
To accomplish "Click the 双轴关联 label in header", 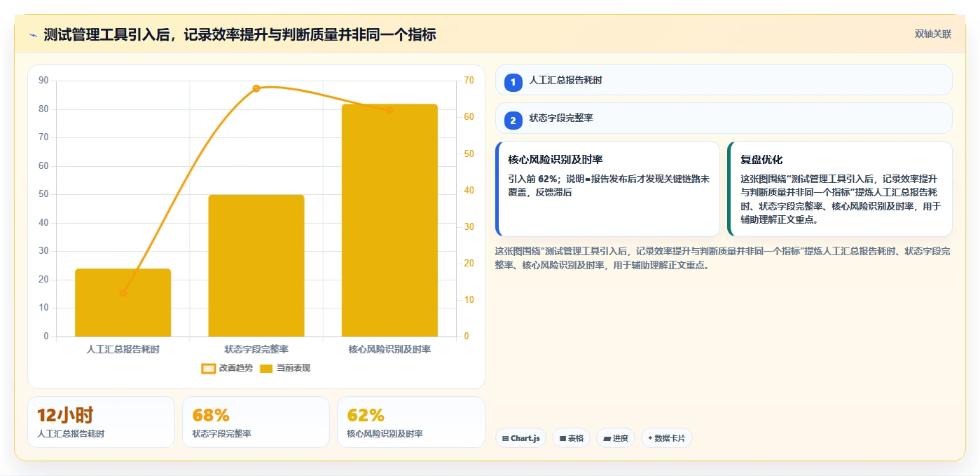I will coord(933,34).
